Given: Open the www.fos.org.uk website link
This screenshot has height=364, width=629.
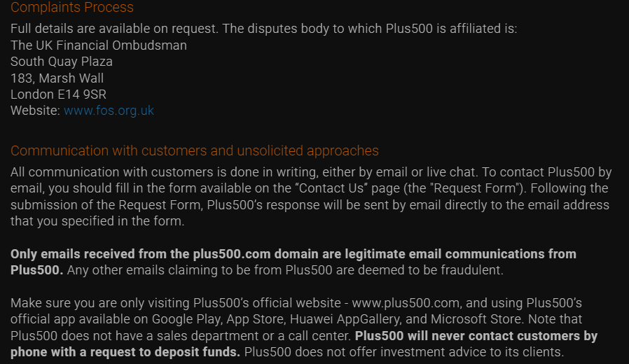Looking at the screenshot, I should point(109,111).
